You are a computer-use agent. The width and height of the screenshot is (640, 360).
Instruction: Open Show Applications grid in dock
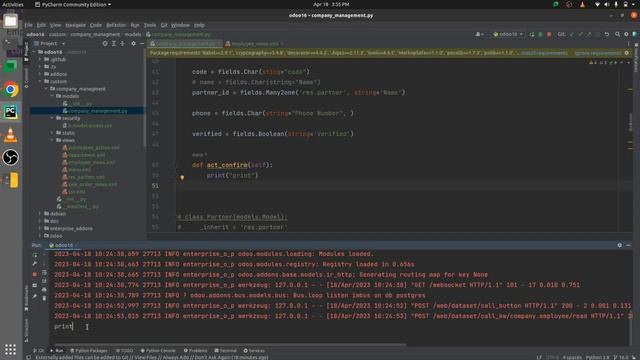11,349
